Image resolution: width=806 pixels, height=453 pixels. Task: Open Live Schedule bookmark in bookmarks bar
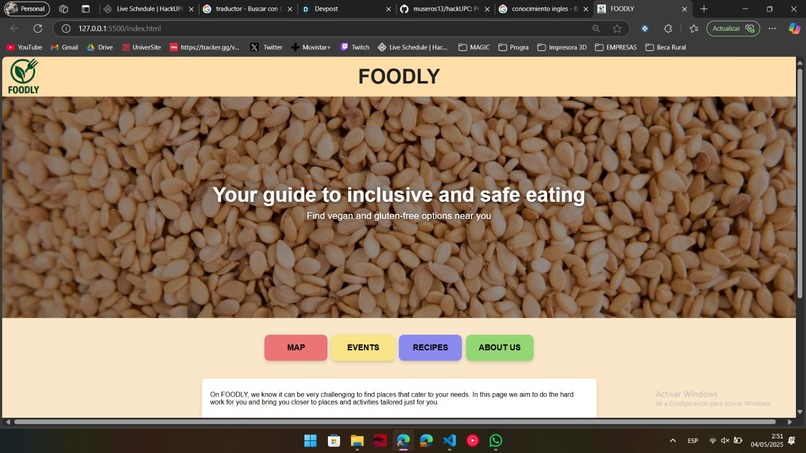pos(413,47)
